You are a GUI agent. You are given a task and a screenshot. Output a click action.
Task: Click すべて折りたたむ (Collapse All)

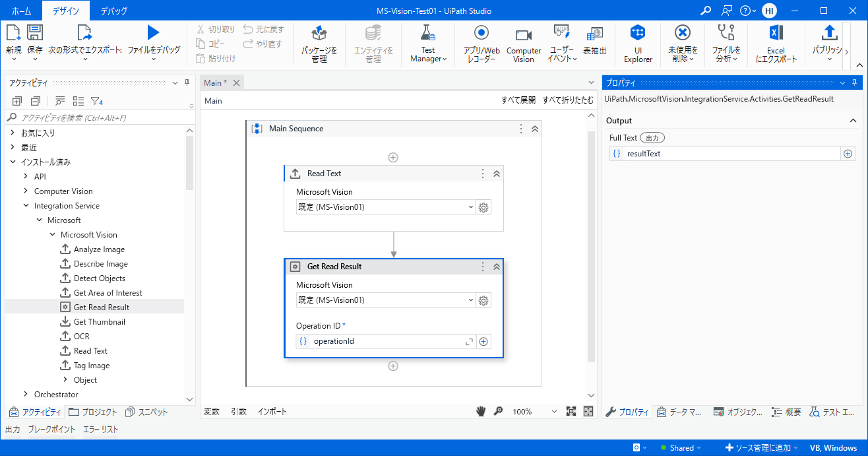pos(568,100)
